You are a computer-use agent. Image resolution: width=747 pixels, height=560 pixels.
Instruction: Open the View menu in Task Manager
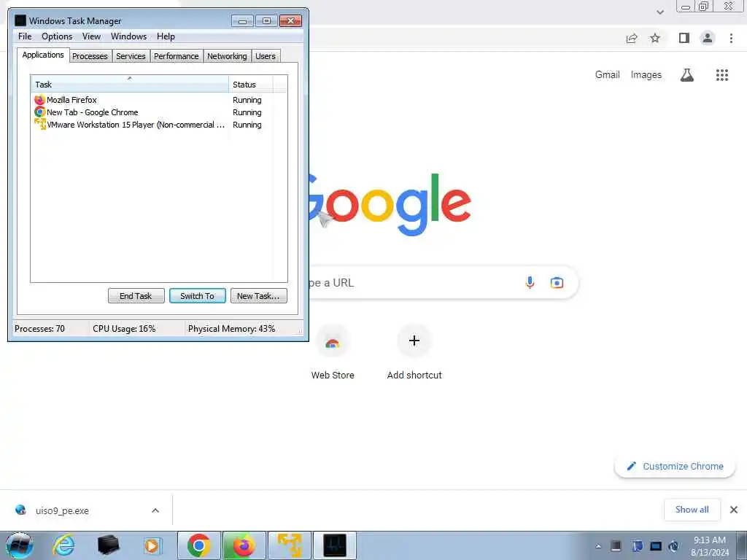(91, 36)
